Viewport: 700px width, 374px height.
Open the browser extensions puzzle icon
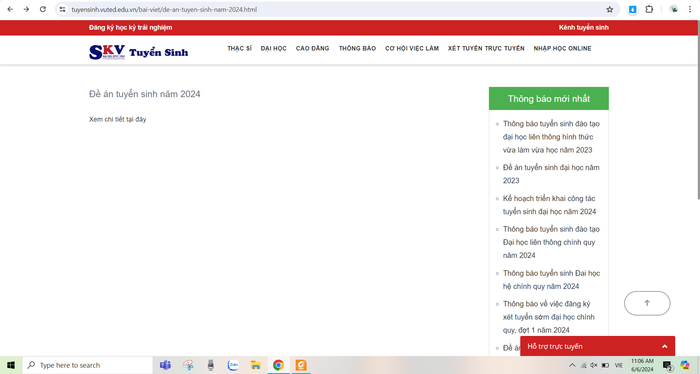click(x=649, y=9)
